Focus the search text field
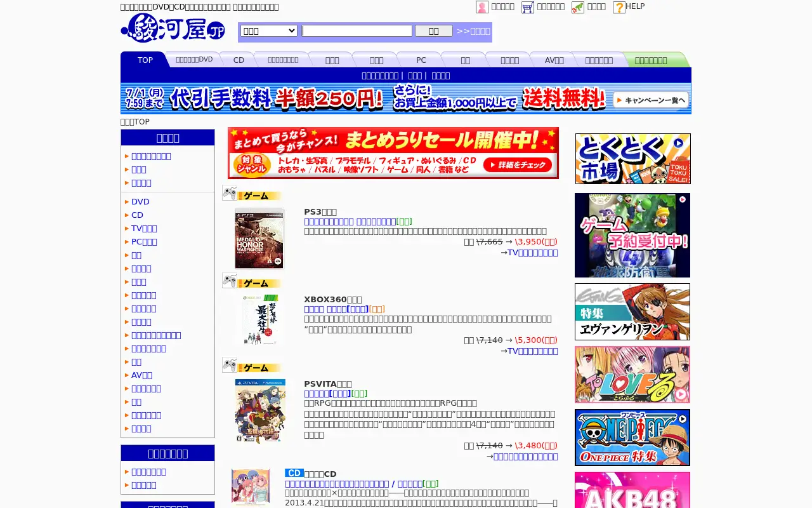Screen dimensions: 812x508 coord(357,30)
